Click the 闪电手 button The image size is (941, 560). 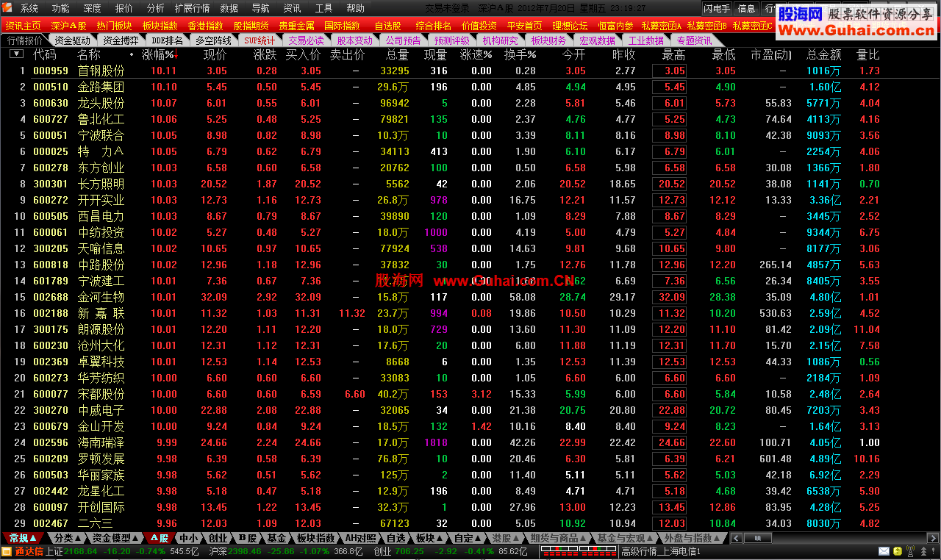click(717, 9)
